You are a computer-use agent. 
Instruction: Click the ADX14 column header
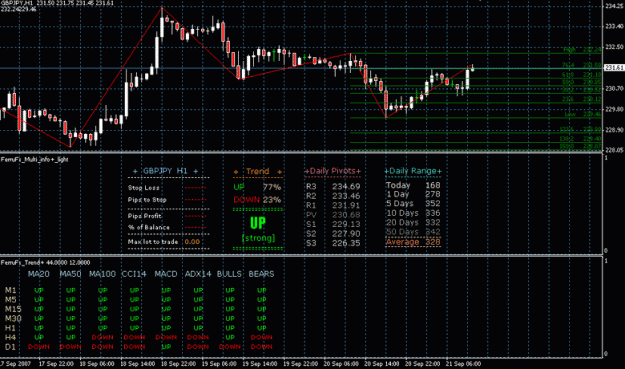pos(198,274)
